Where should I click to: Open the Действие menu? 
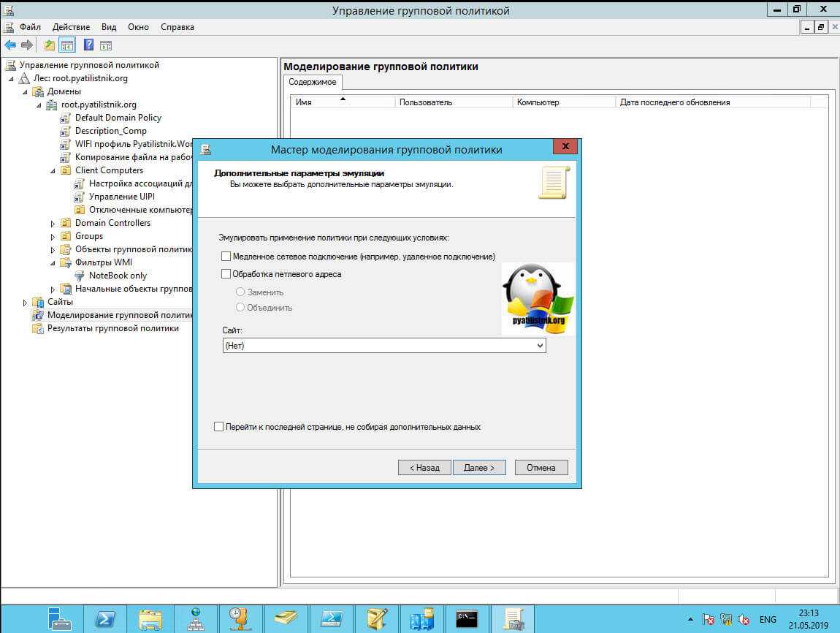(x=71, y=27)
